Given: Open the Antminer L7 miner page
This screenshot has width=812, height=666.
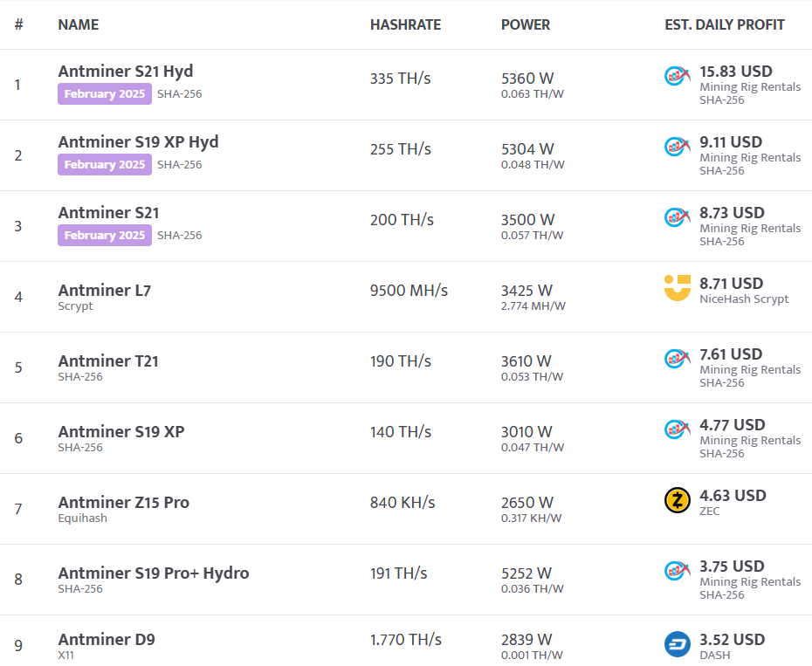Looking at the screenshot, I should [105, 290].
